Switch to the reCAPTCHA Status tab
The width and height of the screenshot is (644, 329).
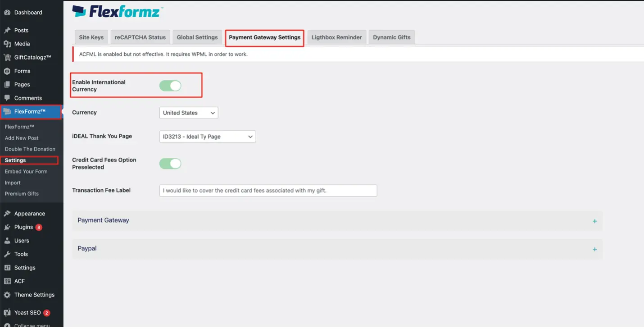point(140,37)
